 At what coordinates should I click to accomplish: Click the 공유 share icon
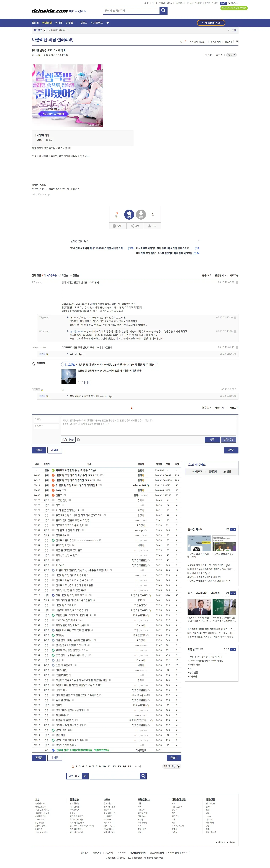132,226
